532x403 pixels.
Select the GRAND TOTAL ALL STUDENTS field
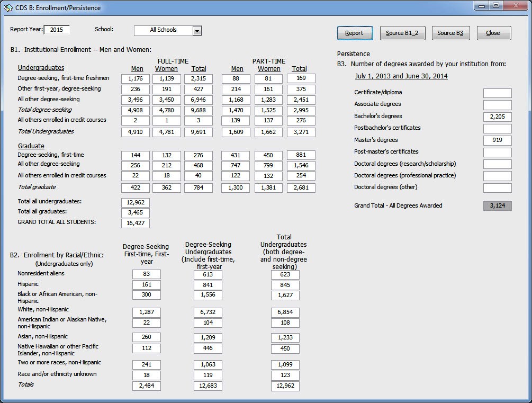(136, 223)
